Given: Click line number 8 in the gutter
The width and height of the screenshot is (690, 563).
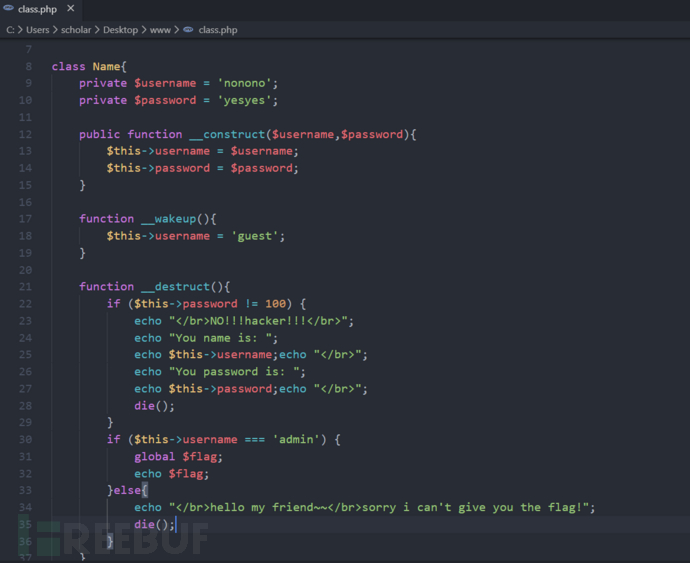Looking at the screenshot, I should [28, 66].
